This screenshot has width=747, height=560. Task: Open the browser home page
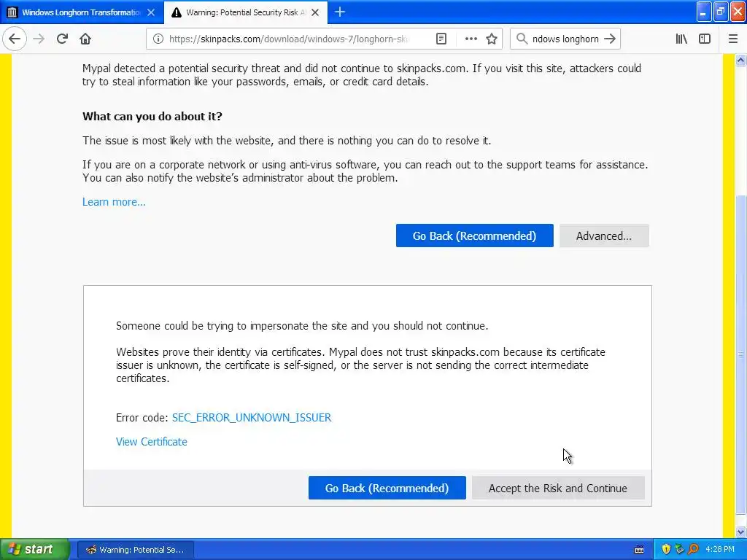pyautogui.click(x=85, y=39)
